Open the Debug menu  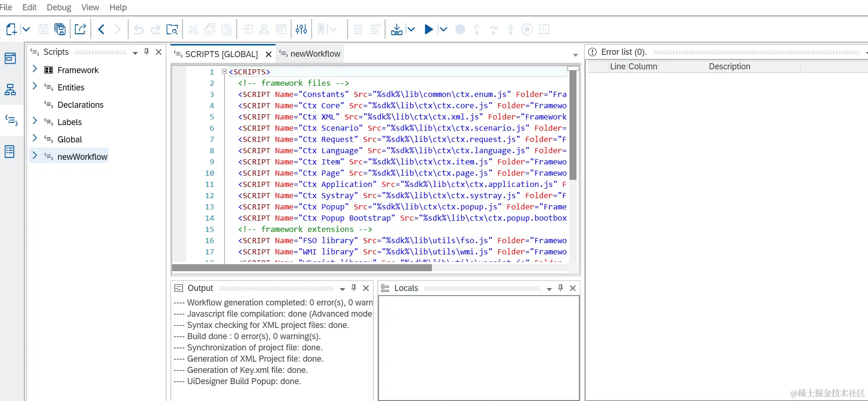(59, 7)
